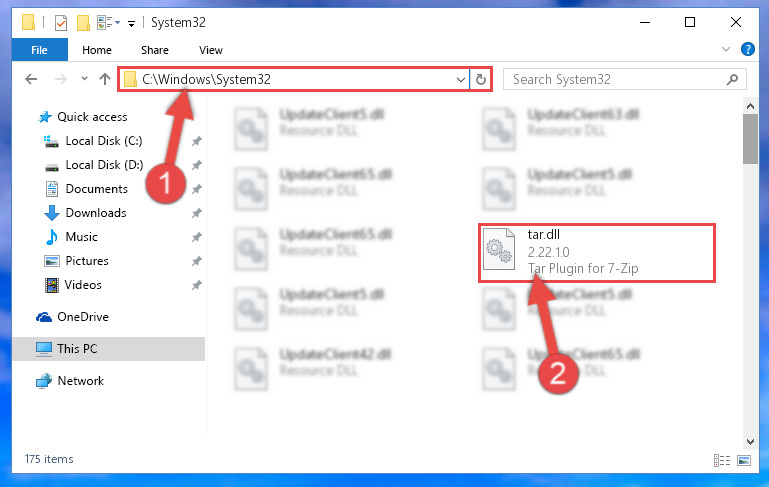Click inside the Search System32 field
Image resolution: width=769 pixels, height=487 pixels.
click(615, 79)
